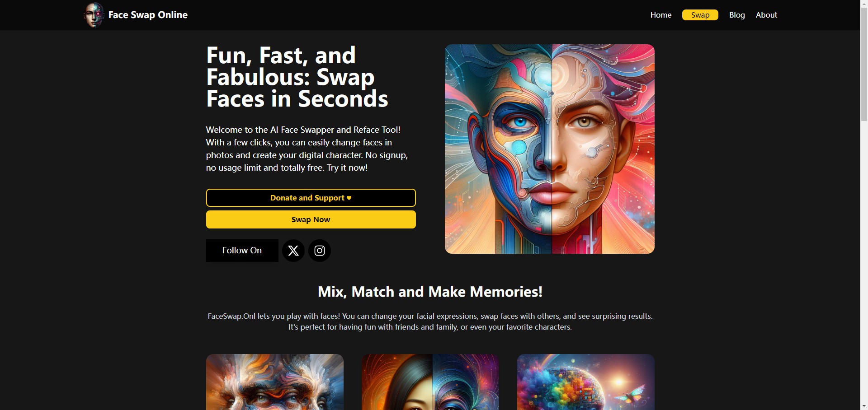Open the Instagram profile icon
This screenshot has height=410, width=868.
320,251
